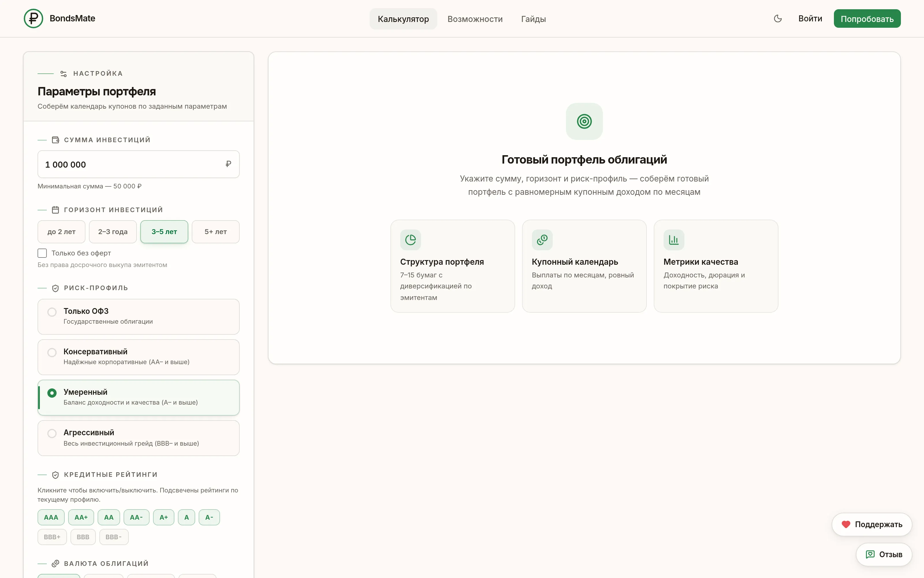Select the Агрессивный risk profile
Screen dimensions: 924x578
(139, 438)
